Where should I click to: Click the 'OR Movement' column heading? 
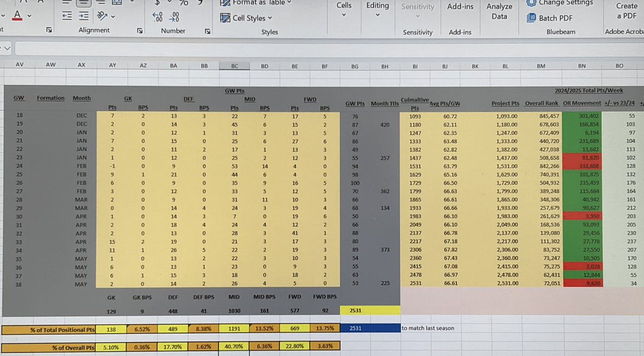[x=582, y=103]
